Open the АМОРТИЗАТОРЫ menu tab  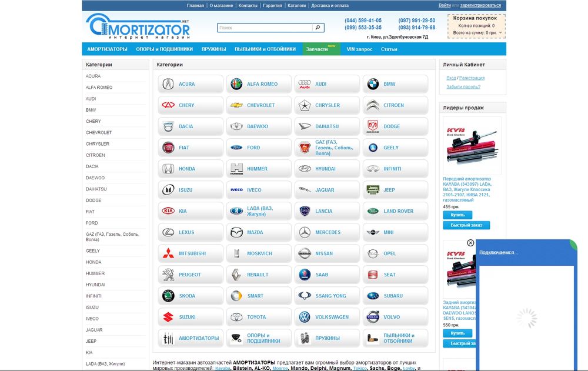click(107, 49)
